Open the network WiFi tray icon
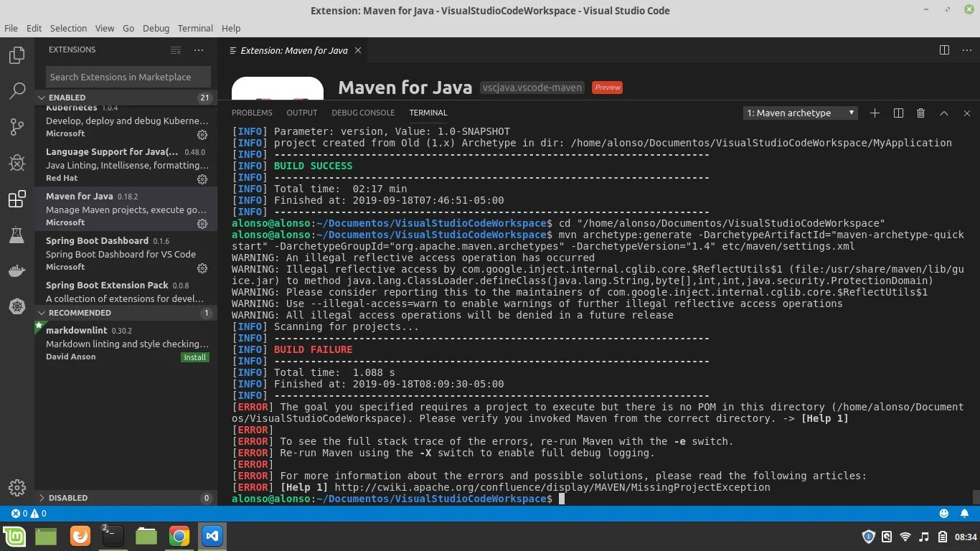 coord(905,537)
